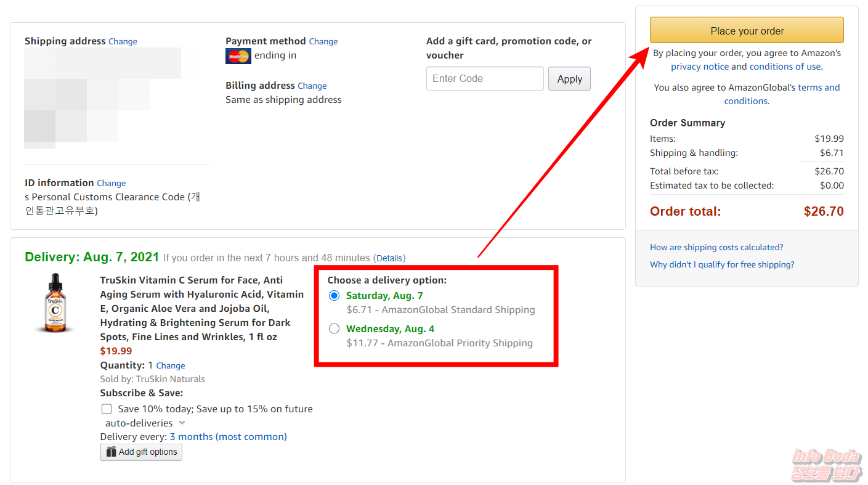
Task: Open the TruSkin serum product thumbnail
Action: (55, 303)
